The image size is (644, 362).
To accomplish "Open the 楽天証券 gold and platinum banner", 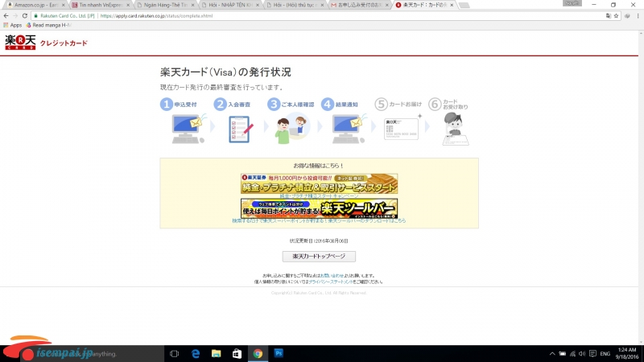I will point(319,183).
